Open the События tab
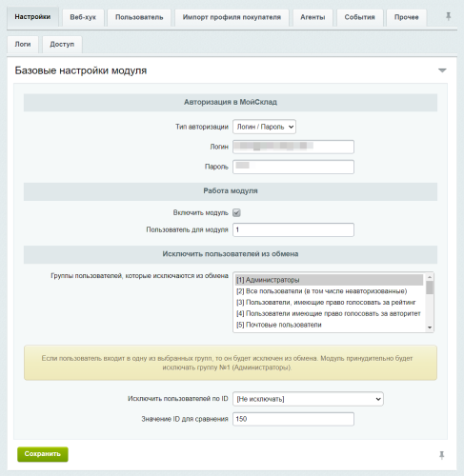464x476 pixels. [359, 17]
